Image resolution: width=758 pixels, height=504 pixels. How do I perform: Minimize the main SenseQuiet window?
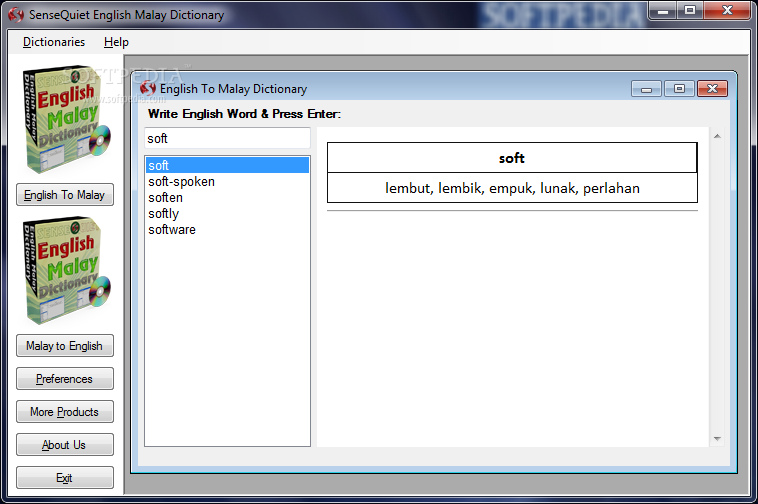point(663,10)
